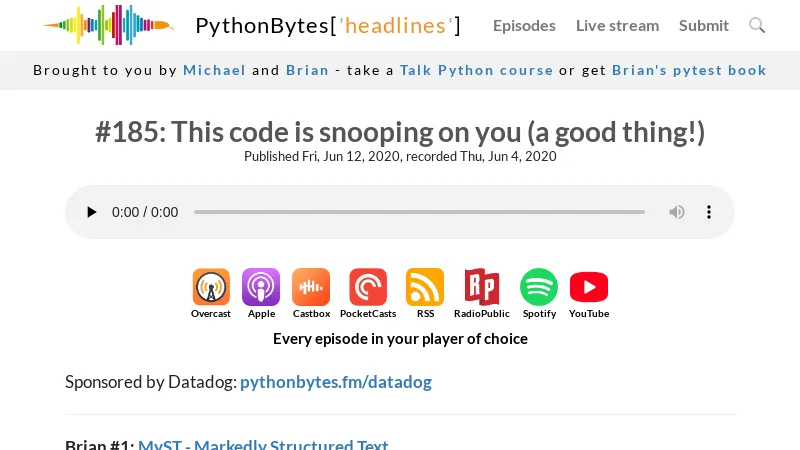Mute the audio player volume
This screenshot has width=800, height=450.
pyautogui.click(x=677, y=212)
